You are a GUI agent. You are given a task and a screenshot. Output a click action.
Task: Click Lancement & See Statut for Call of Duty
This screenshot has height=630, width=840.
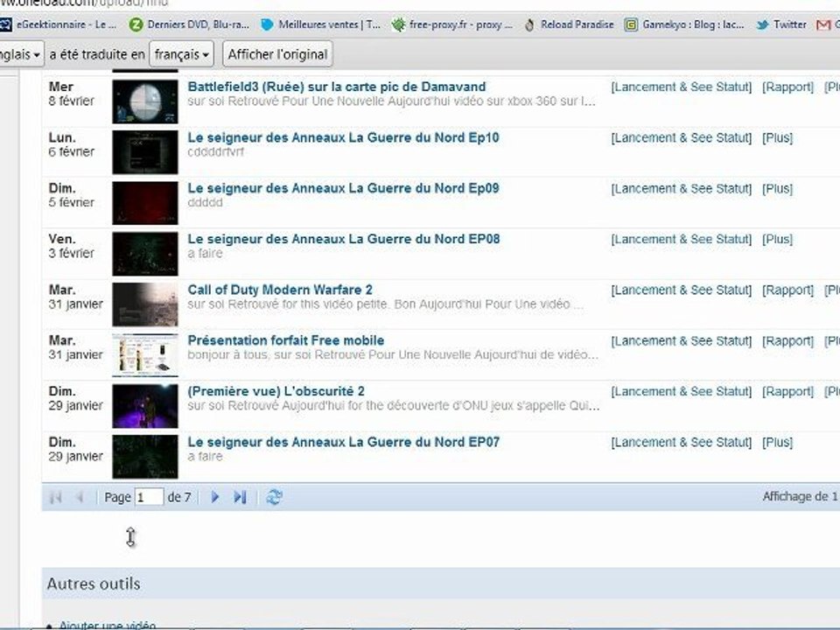click(682, 290)
